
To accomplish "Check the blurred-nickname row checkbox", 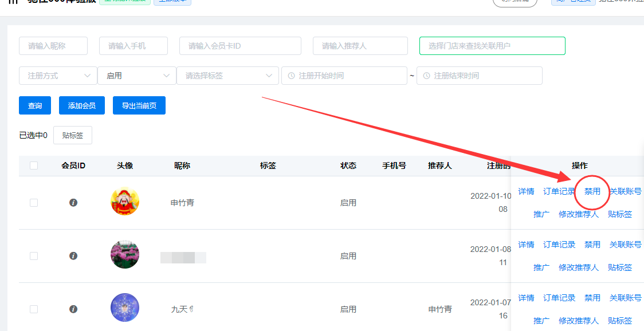I will [x=34, y=256].
